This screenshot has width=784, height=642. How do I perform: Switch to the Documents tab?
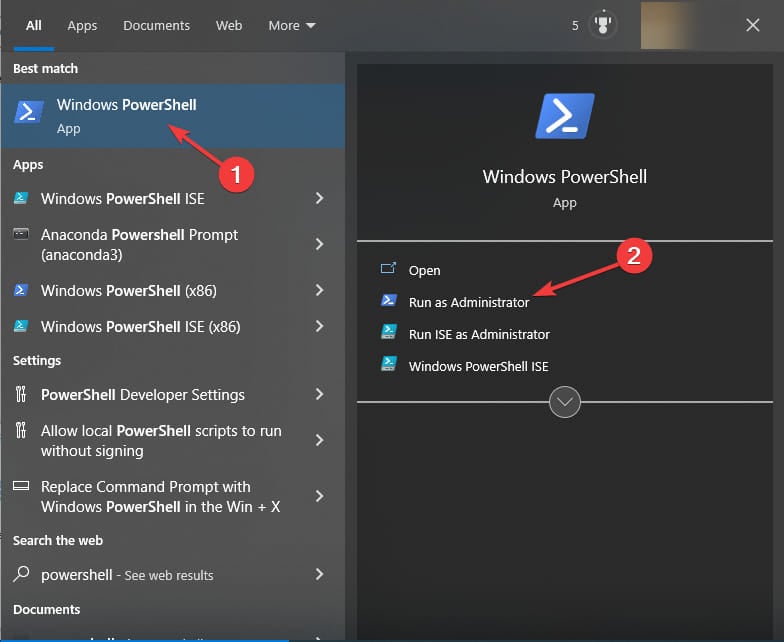[x=156, y=26]
